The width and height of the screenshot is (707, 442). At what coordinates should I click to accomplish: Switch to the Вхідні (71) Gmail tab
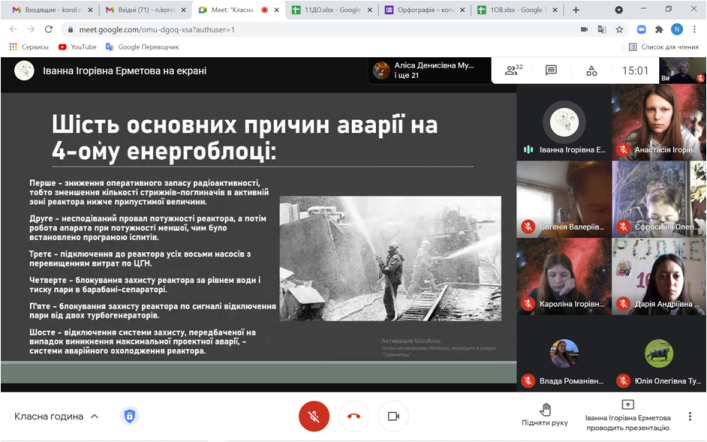click(x=145, y=10)
